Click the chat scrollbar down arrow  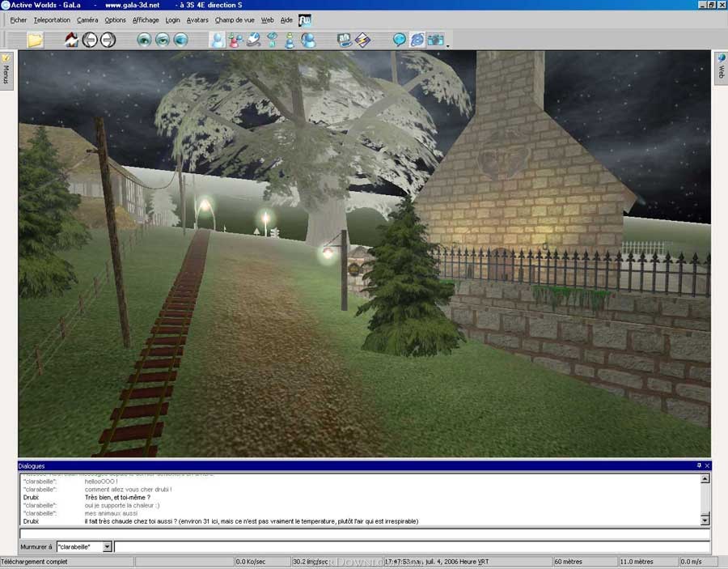(x=705, y=520)
